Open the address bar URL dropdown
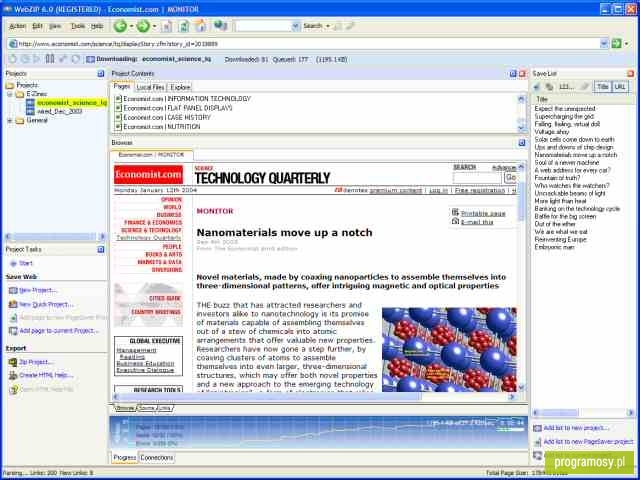 tap(604, 43)
